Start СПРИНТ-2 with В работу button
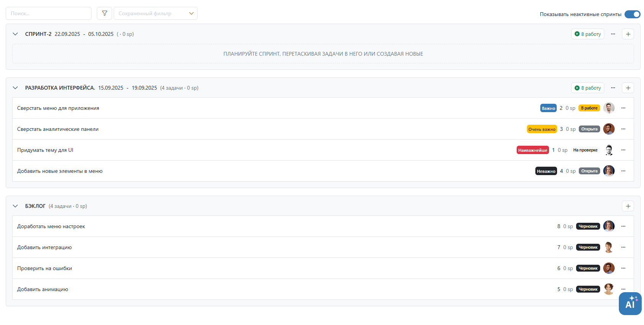This screenshot has height=325, width=644. 588,34
